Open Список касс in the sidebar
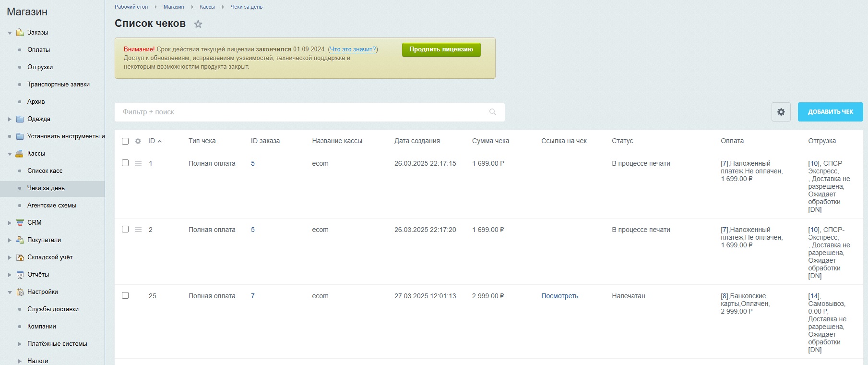Viewport: 868px width, 365px height. click(x=45, y=171)
